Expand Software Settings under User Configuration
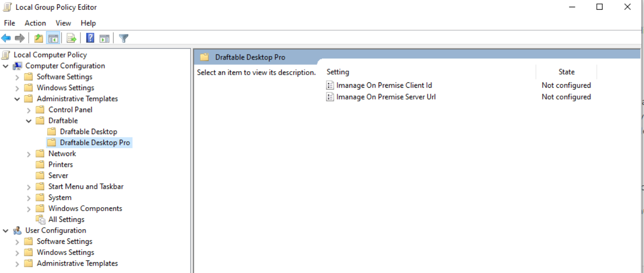The height and width of the screenshot is (273, 644). coord(18,241)
